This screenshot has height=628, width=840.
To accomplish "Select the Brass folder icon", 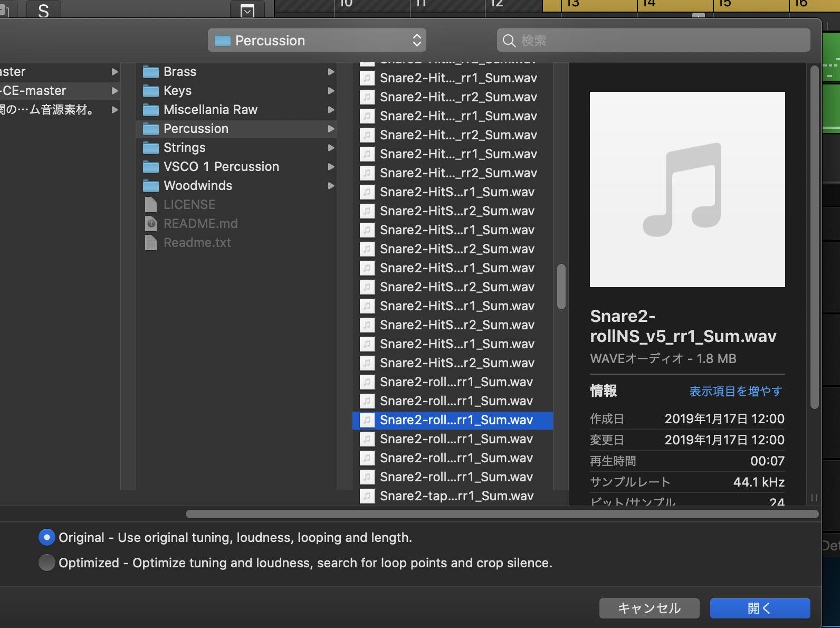I will click(x=151, y=72).
